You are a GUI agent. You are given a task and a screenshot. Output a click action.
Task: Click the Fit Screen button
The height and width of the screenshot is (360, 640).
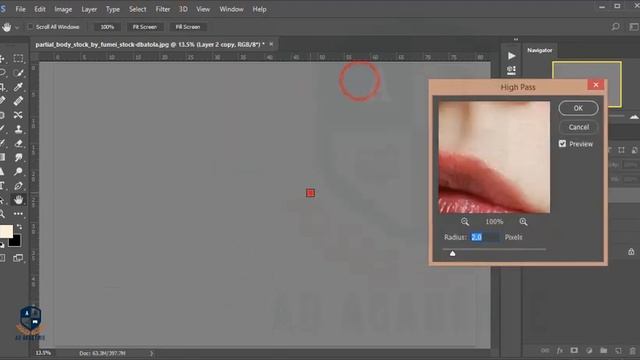[144, 27]
